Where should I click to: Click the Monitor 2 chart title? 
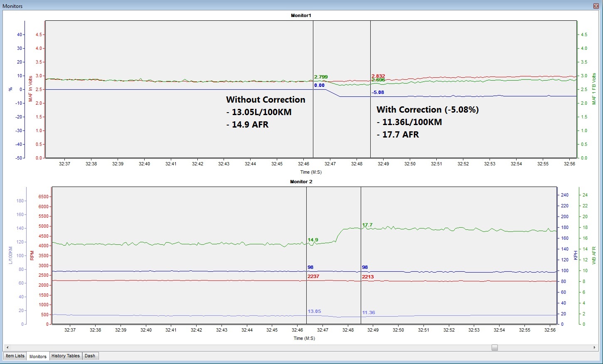click(301, 182)
